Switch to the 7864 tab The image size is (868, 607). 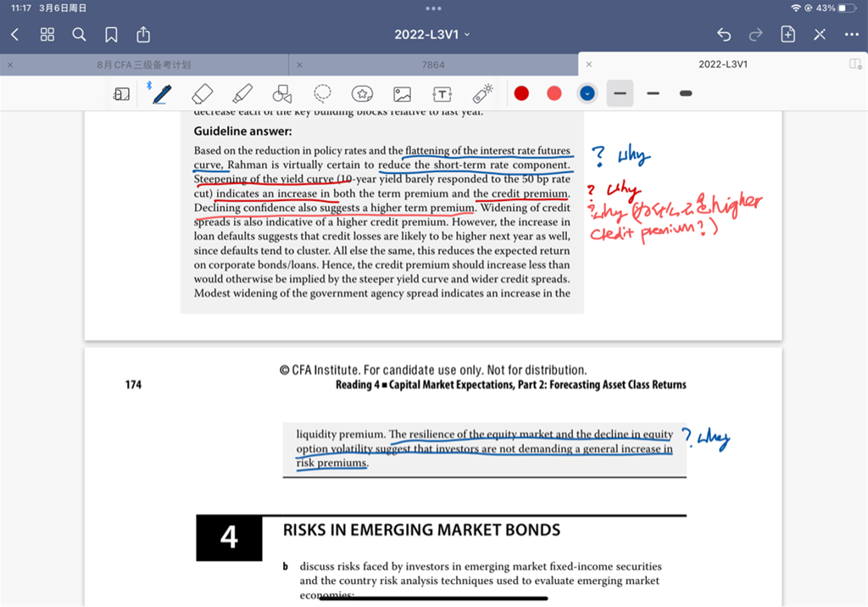coord(433,64)
